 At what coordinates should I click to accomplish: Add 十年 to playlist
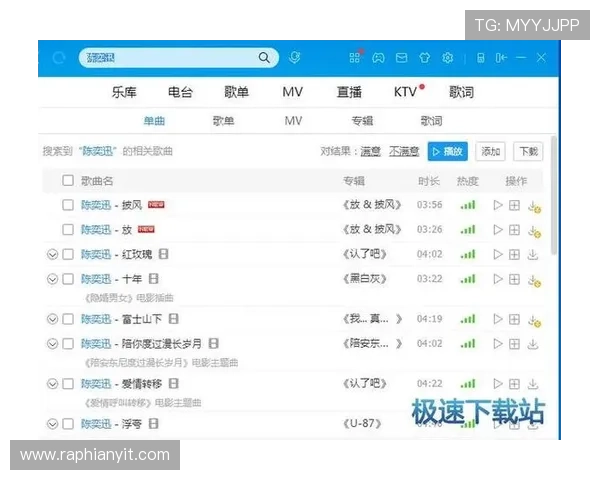pyautogui.click(x=514, y=279)
